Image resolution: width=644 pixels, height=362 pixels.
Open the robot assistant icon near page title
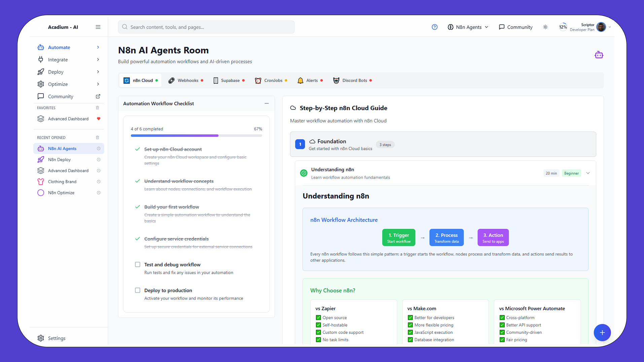coord(599,55)
